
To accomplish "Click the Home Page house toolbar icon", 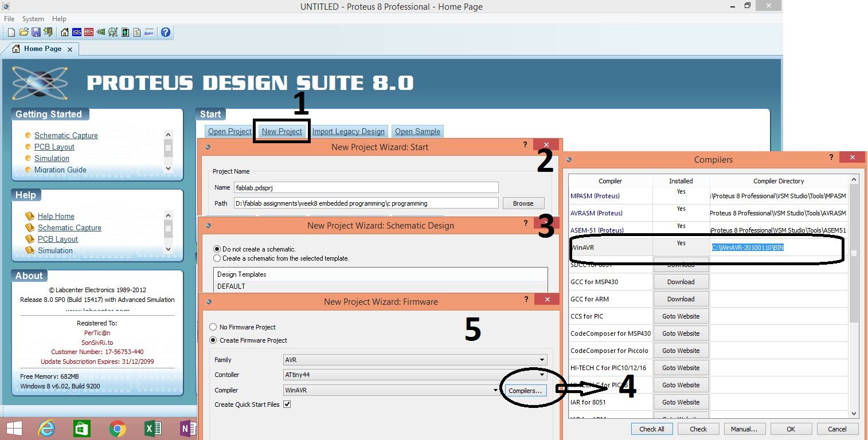I will click(65, 32).
